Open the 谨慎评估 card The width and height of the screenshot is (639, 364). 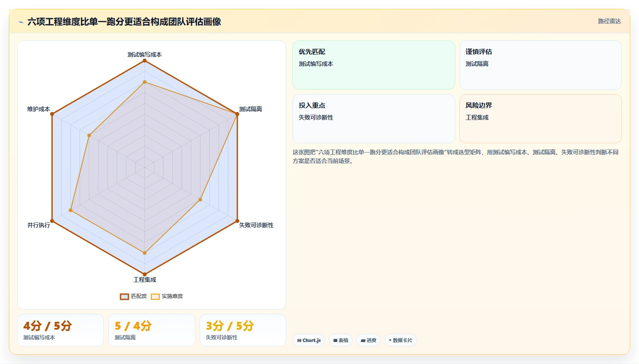540,65
